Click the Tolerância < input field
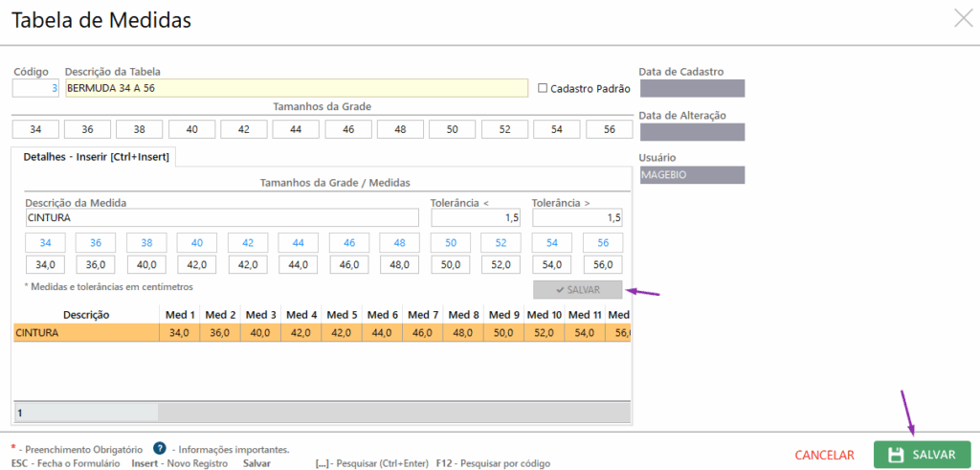Viewport: 980px width, 470px height. [476, 218]
